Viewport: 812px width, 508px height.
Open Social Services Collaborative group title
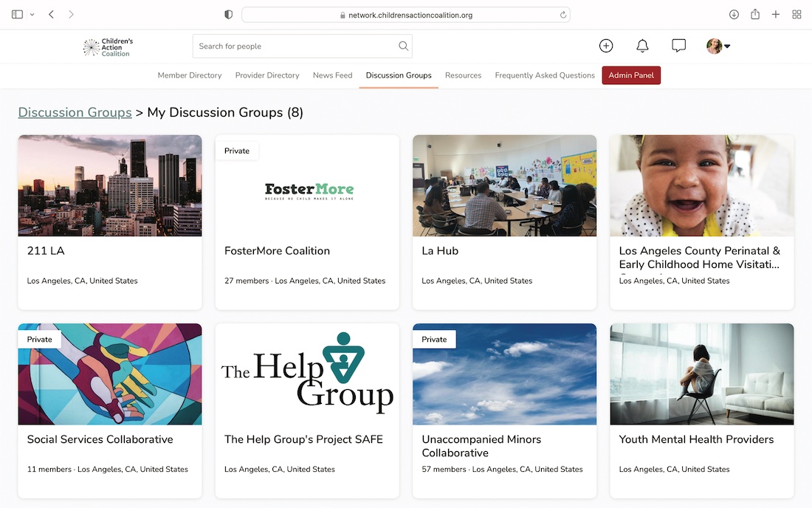[100, 439]
